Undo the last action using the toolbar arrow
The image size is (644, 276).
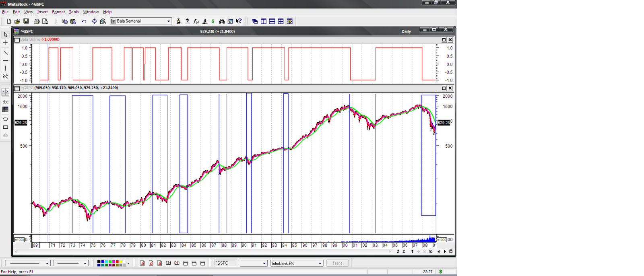pos(84,21)
